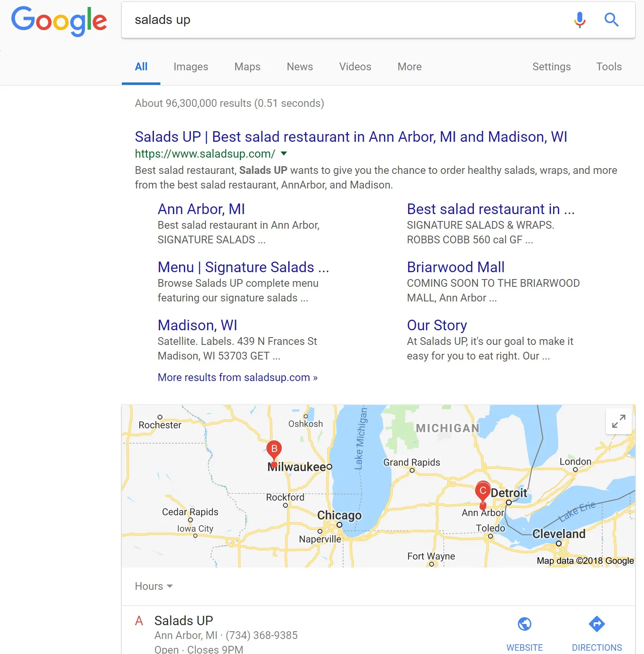Open the News results tab
644x654 pixels.
(x=300, y=67)
